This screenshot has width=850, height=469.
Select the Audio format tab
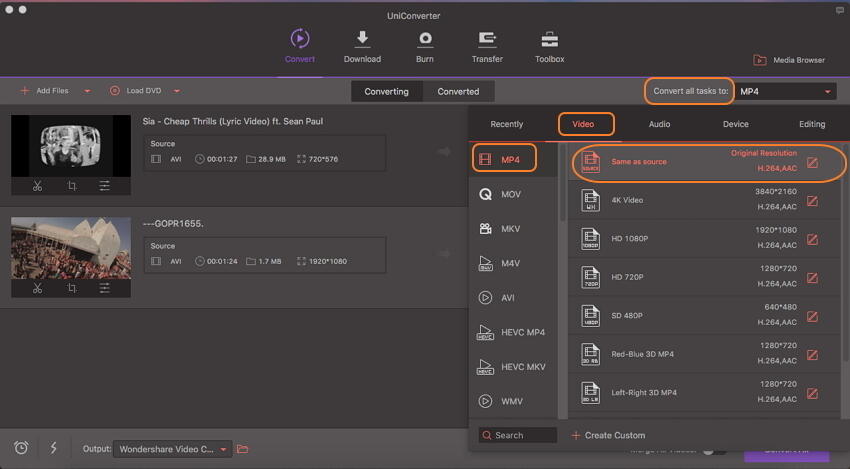[659, 124]
